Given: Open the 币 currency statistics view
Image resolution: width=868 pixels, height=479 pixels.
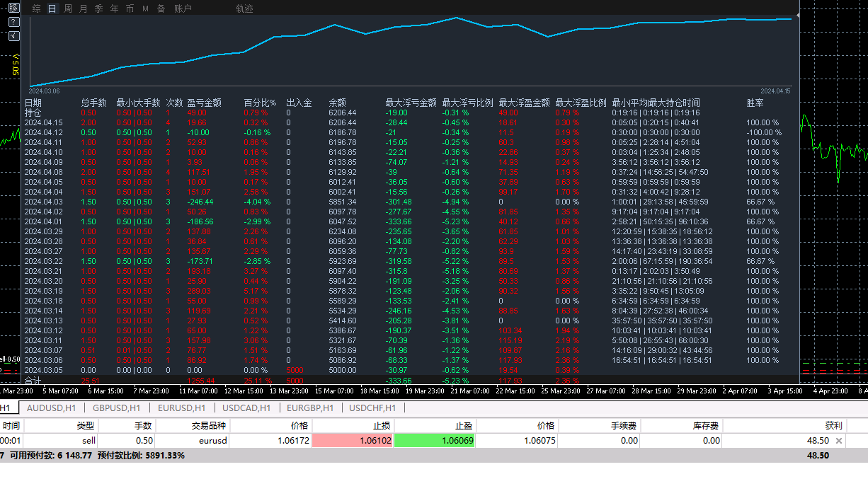Looking at the screenshot, I should (130, 8).
